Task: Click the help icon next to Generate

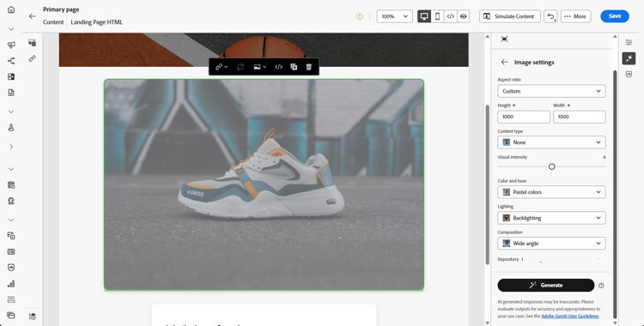Action: coord(601,286)
